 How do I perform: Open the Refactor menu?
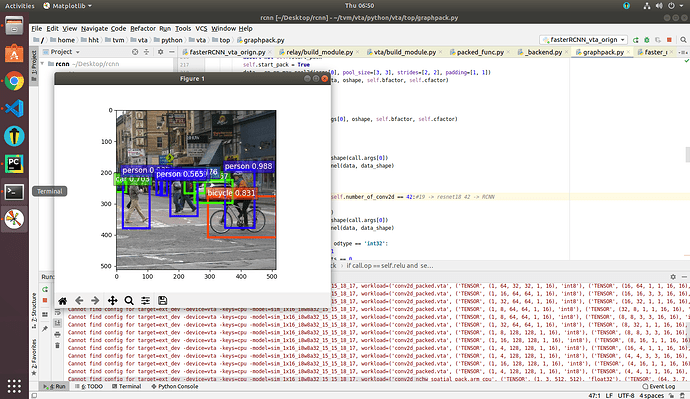pos(143,29)
